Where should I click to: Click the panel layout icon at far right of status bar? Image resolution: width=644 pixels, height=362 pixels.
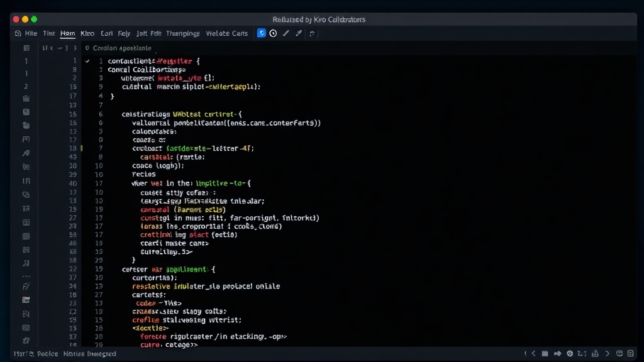point(631,353)
